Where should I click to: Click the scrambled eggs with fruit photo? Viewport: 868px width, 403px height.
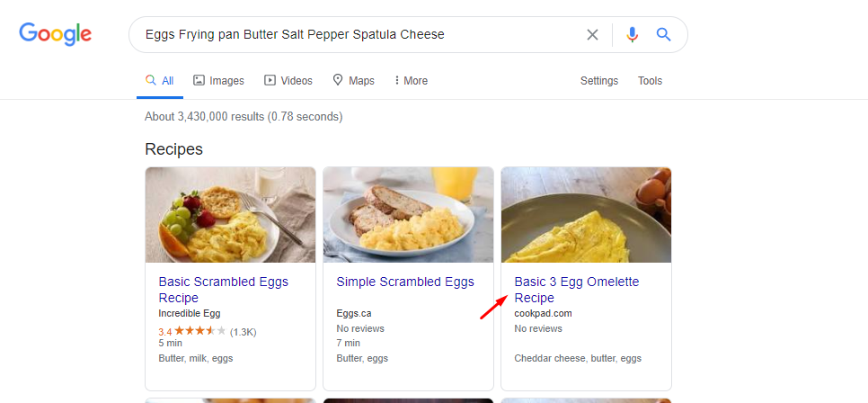pos(230,215)
